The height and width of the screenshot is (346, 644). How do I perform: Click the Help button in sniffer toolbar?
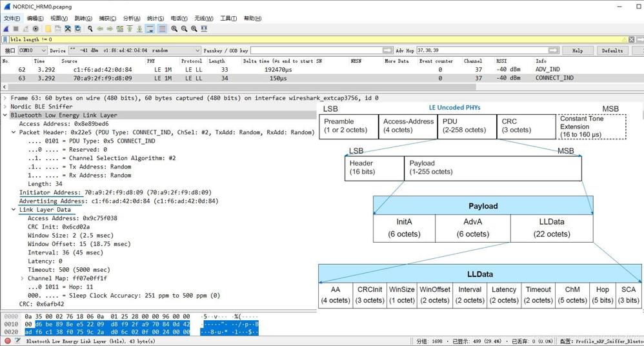[578, 50]
